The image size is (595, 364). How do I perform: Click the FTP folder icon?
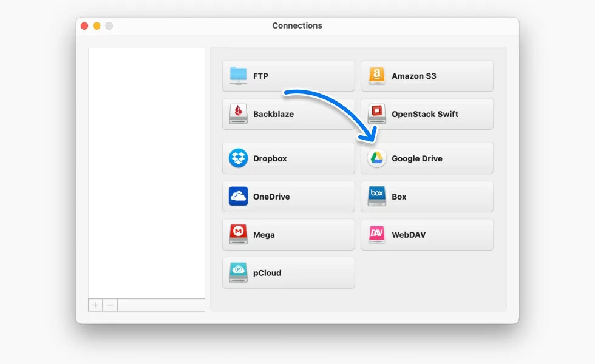click(239, 76)
